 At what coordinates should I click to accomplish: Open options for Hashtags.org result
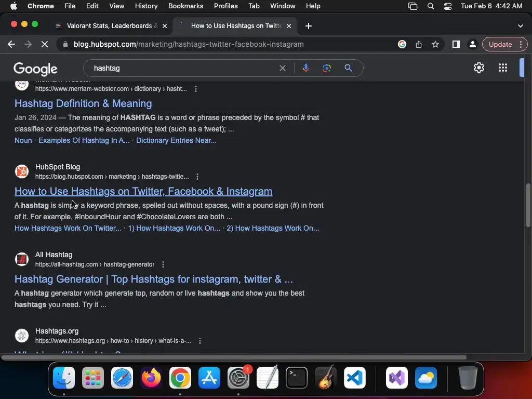pos(200,341)
